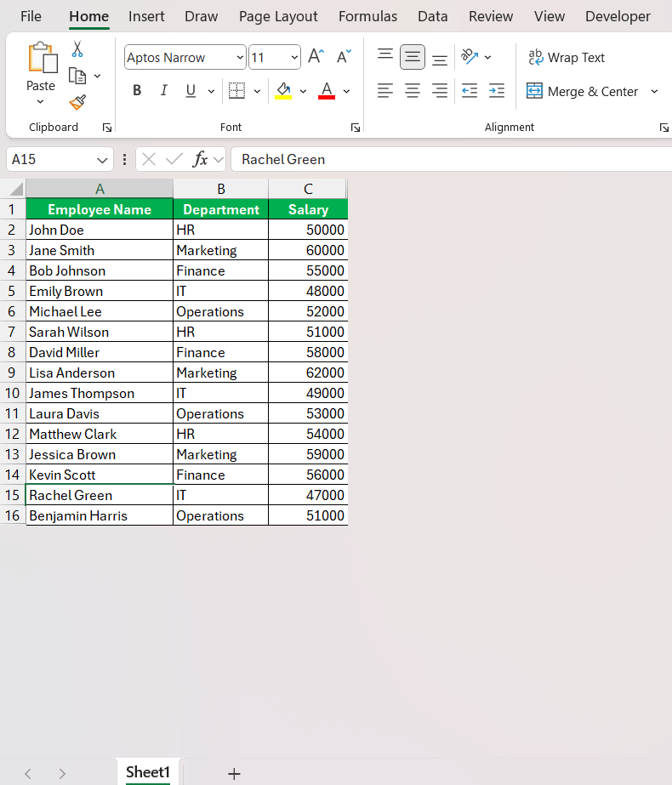The image size is (672, 785).
Task: Switch to the Draw tab
Action: pyautogui.click(x=202, y=16)
